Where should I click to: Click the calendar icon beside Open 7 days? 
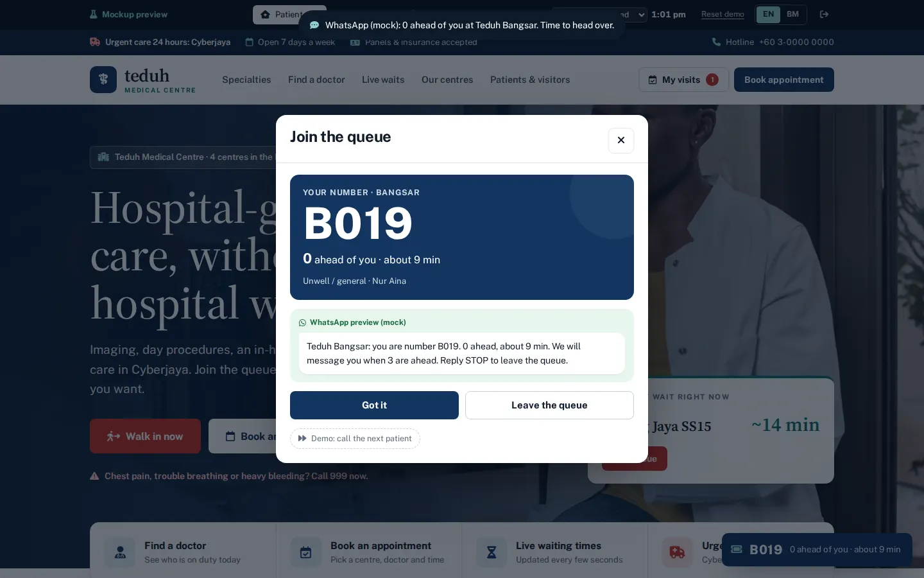250,42
